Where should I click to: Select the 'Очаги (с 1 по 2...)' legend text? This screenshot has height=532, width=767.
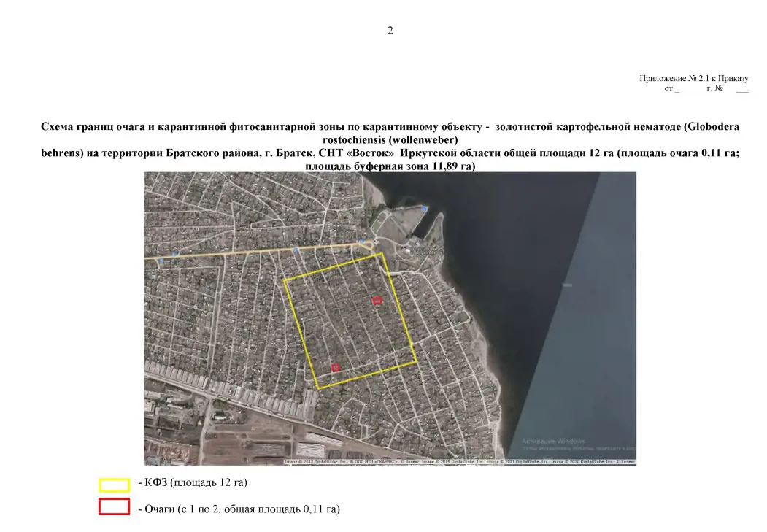[239, 508]
